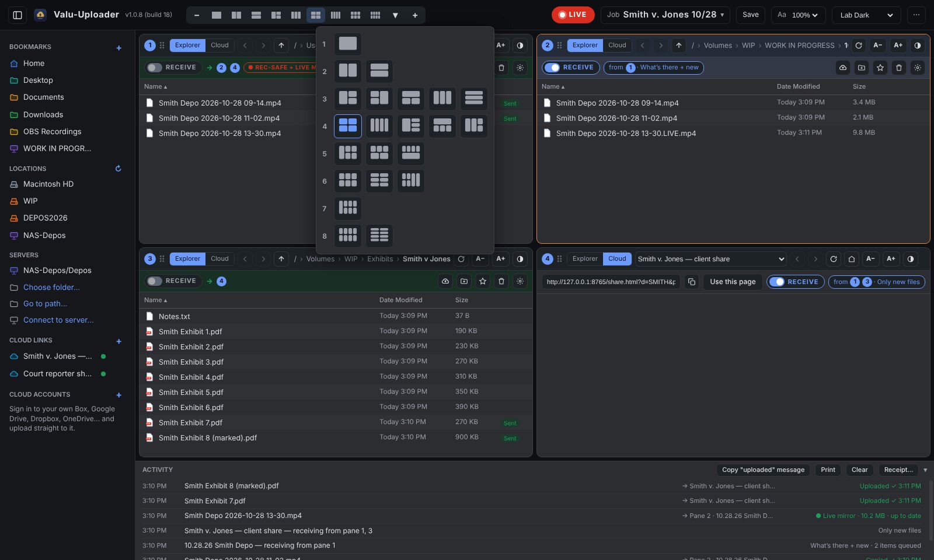Go to home in cloud pane 4
Viewport: 934px width, 560px height.
pos(852,259)
